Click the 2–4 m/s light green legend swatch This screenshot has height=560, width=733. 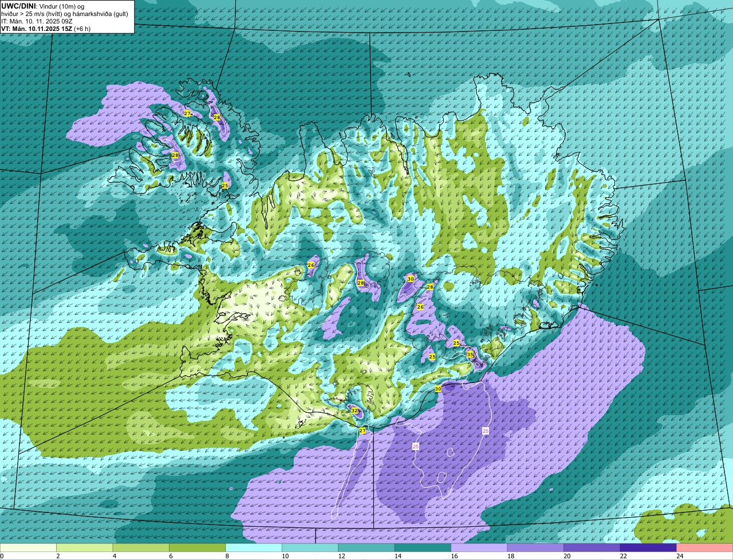click(x=85, y=547)
